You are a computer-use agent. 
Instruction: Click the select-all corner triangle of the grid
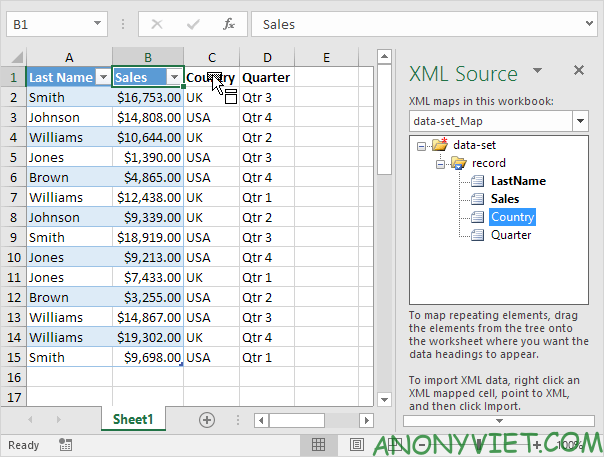tap(13, 58)
